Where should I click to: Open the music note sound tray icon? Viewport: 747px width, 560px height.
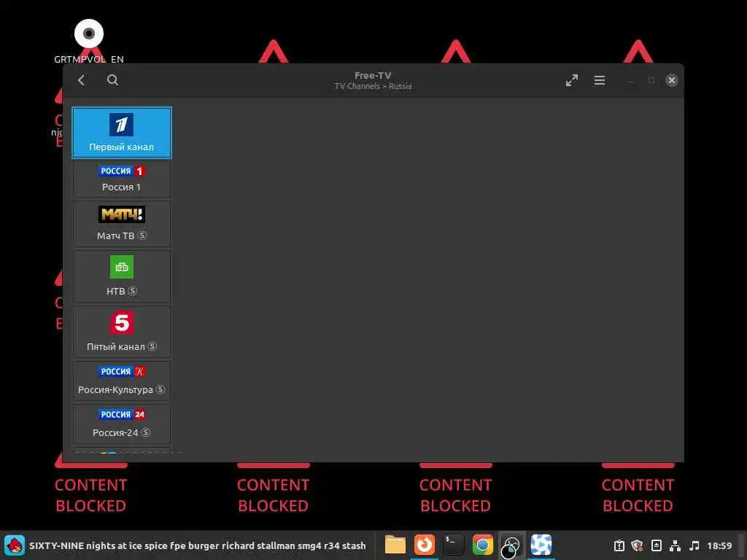pyautogui.click(x=694, y=545)
